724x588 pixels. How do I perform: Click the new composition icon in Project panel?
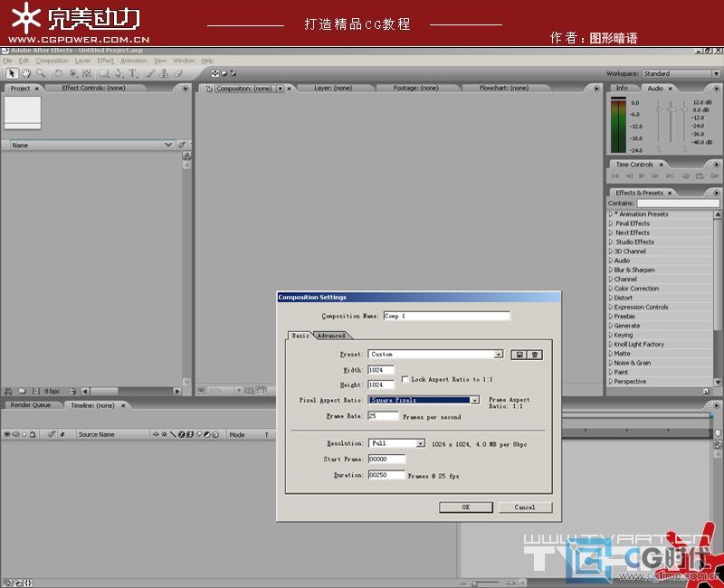click(x=36, y=391)
